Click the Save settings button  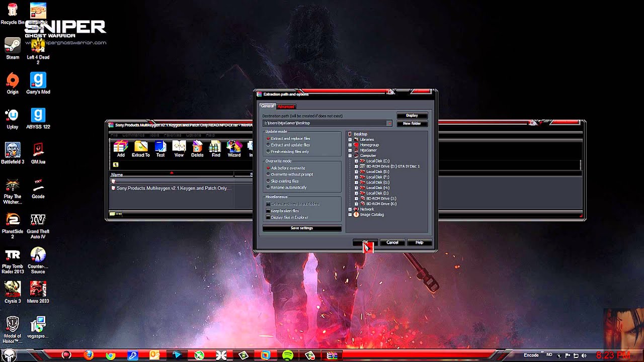coord(302,228)
